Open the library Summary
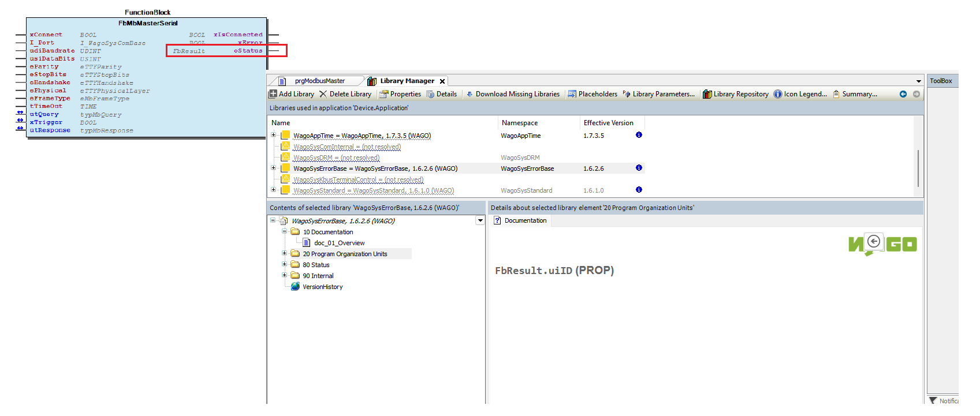 pos(855,94)
